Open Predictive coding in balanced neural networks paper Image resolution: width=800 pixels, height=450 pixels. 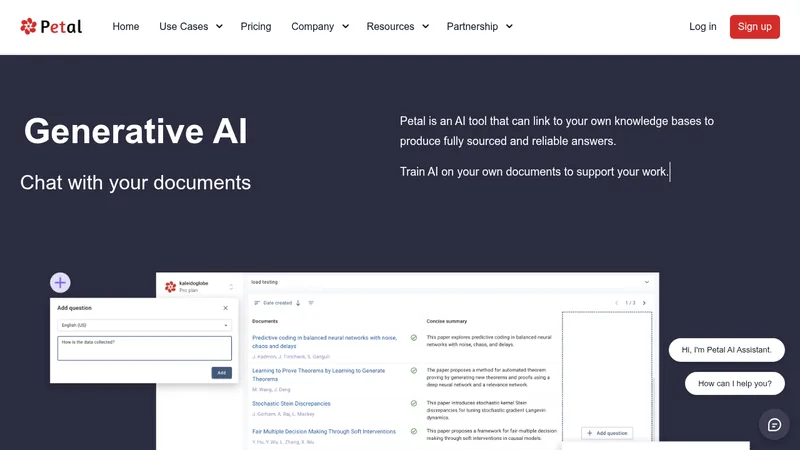tap(324, 342)
